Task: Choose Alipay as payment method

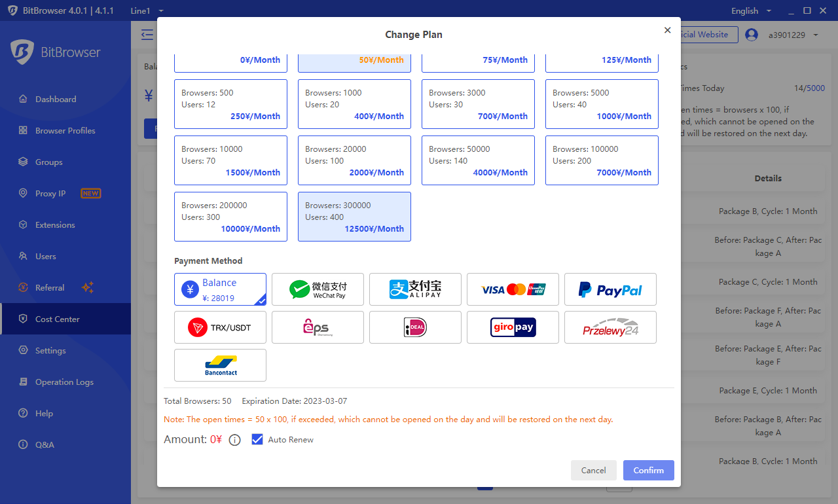Action: click(x=415, y=289)
